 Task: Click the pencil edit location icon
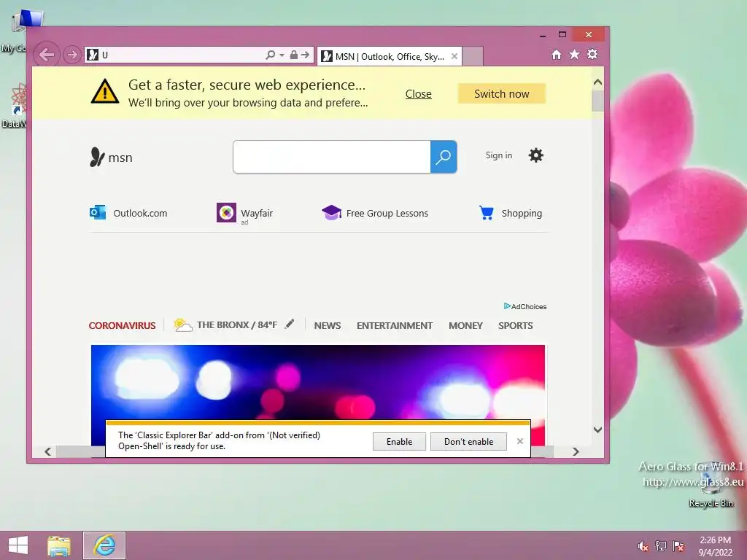(290, 324)
